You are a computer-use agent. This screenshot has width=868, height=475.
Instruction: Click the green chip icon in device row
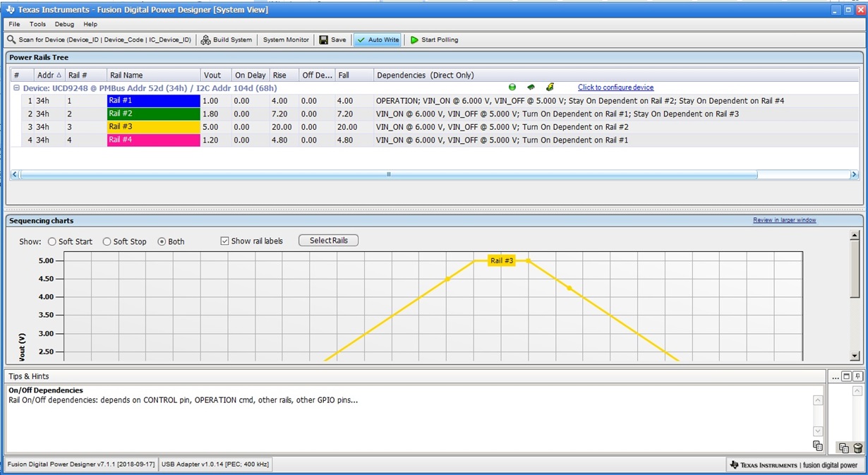click(531, 88)
